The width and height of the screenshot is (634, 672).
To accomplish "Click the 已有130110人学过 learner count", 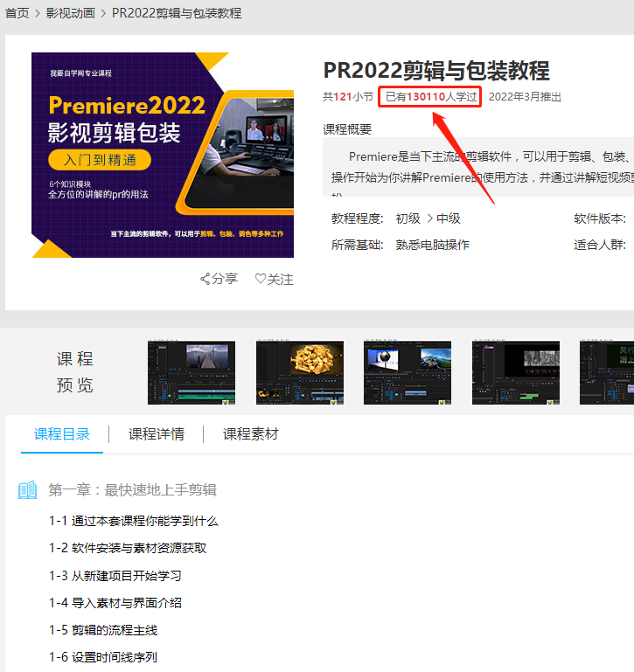I will click(x=431, y=97).
